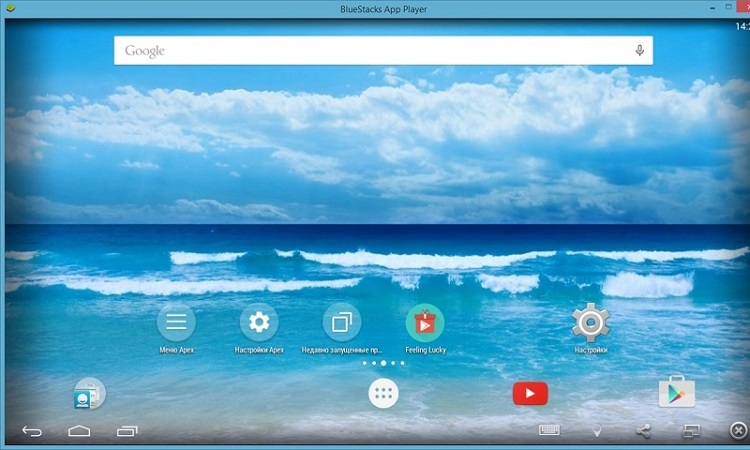The height and width of the screenshot is (450, 750).
Task: Tap the Android Home button
Action: tap(79, 431)
